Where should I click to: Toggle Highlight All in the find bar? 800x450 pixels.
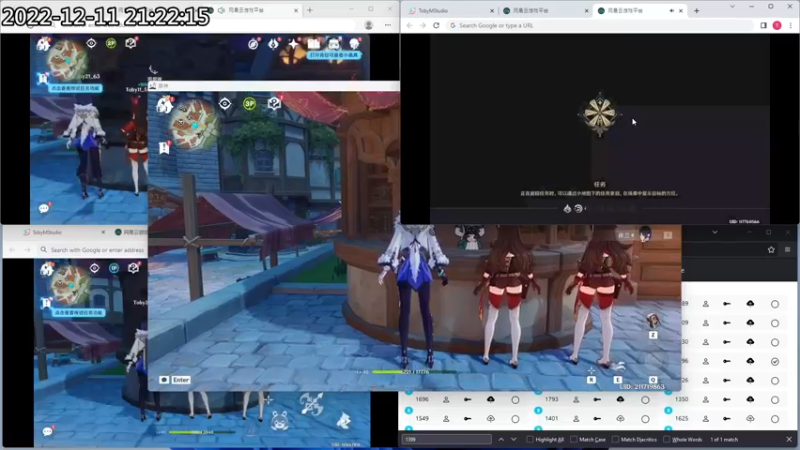(x=530, y=439)
